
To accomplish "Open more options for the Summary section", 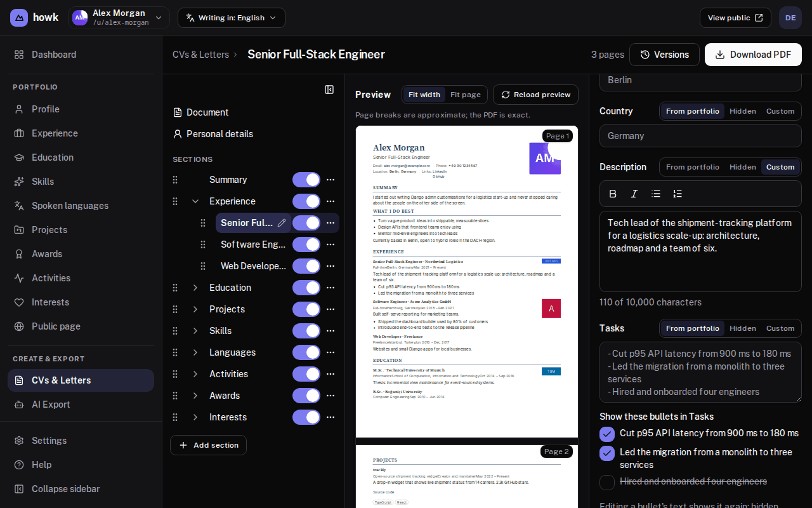I will 331,180.
